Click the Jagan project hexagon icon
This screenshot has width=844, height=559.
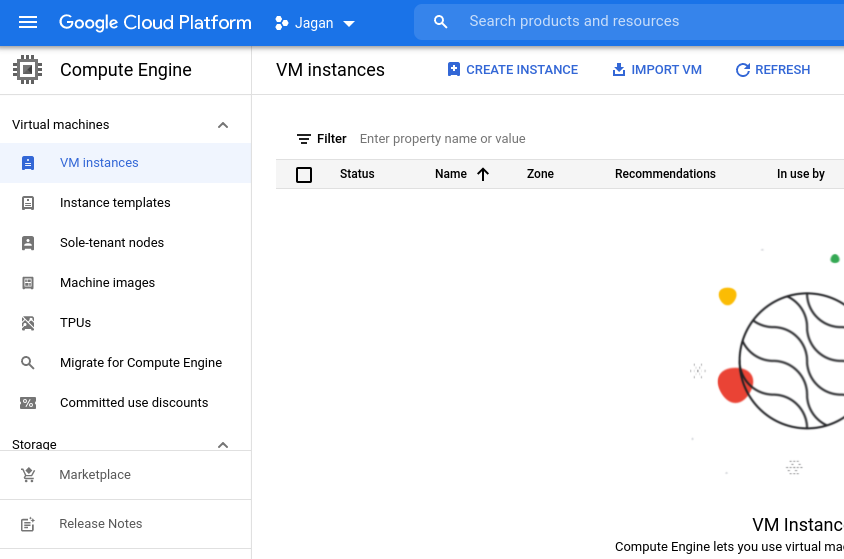pos(282,23)
